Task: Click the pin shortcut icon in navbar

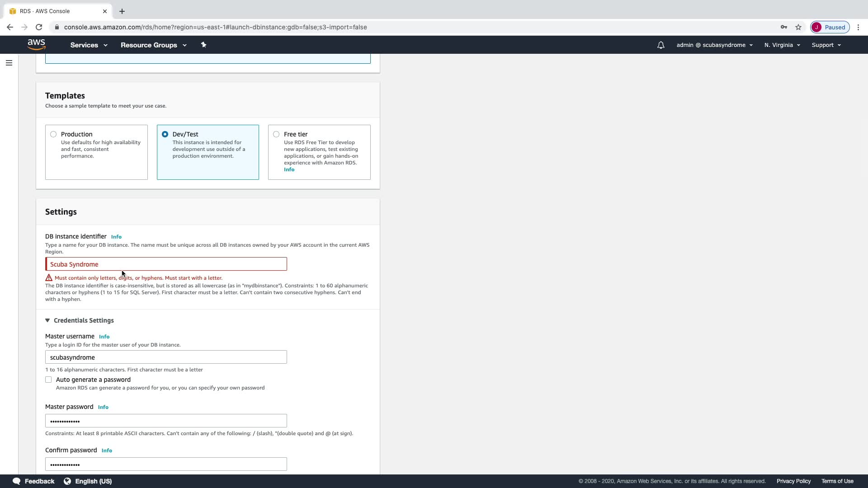Action: coord(203,45)
